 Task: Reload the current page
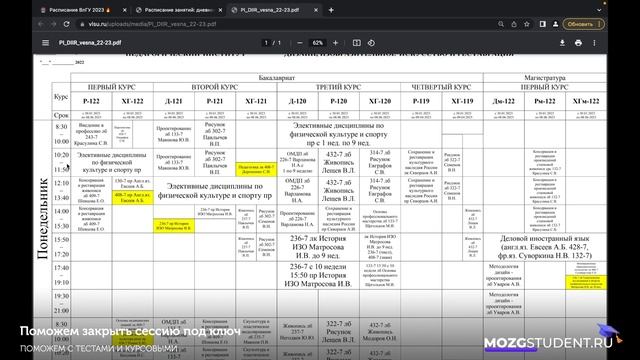tap(67, 24)
